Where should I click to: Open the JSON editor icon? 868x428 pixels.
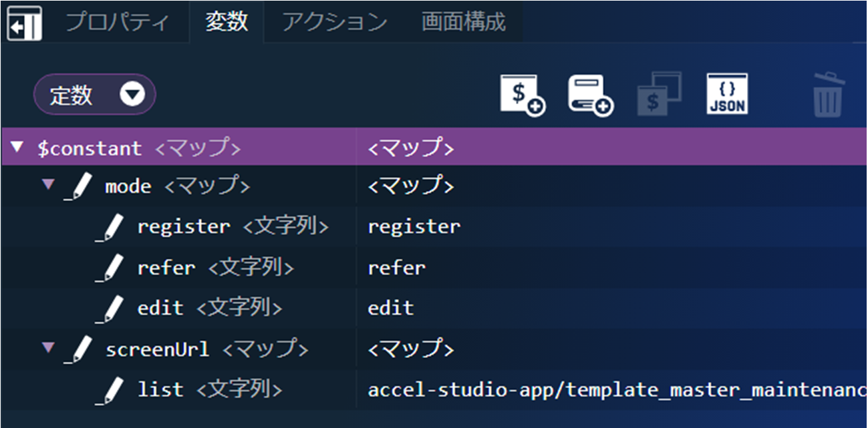[727, 94]
